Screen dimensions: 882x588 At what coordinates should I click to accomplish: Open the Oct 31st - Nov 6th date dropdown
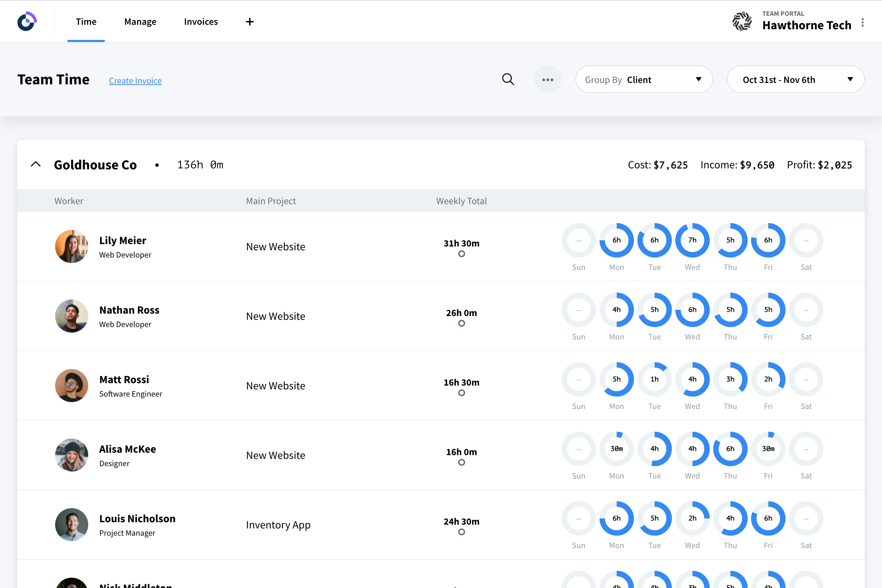(796, 80)
